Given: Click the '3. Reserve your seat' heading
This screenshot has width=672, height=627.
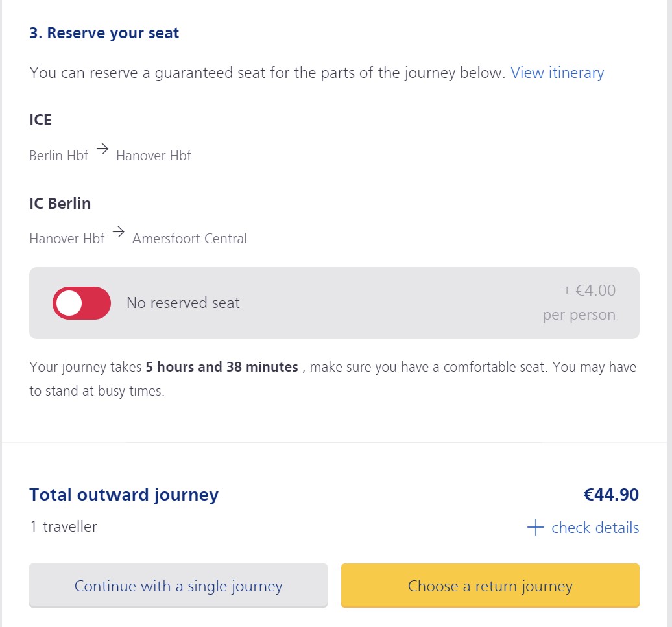Looking at the screenshot, I should [104, 33].
